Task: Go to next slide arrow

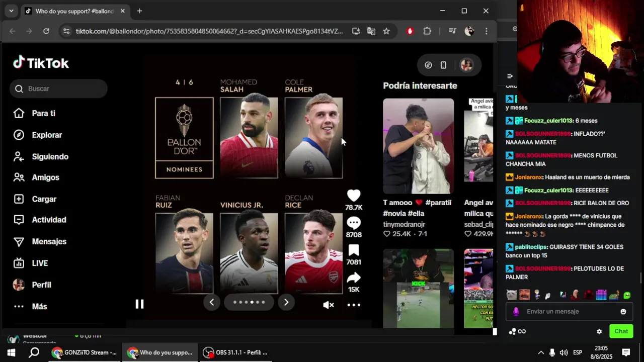Action: [286, 302]
